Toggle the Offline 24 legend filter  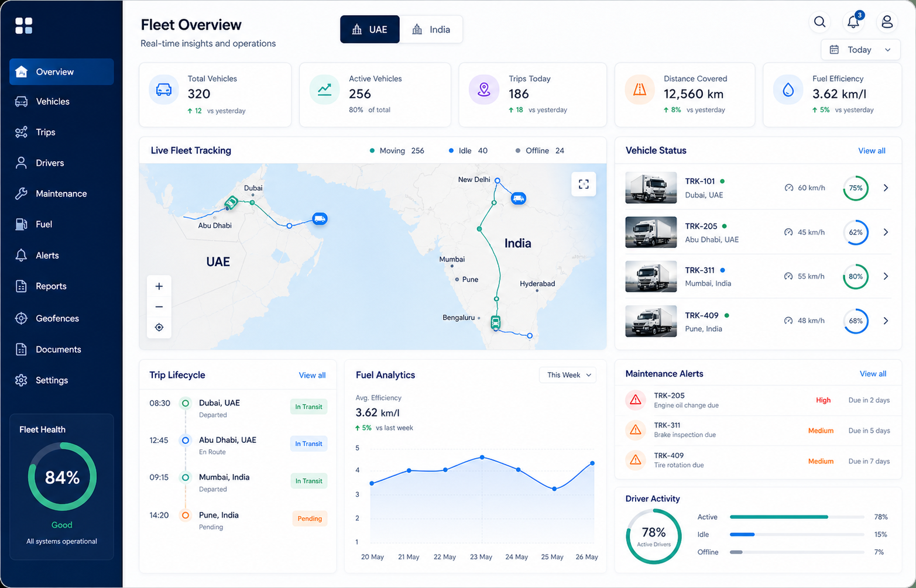pyautogui.click(x=540, y=150)
